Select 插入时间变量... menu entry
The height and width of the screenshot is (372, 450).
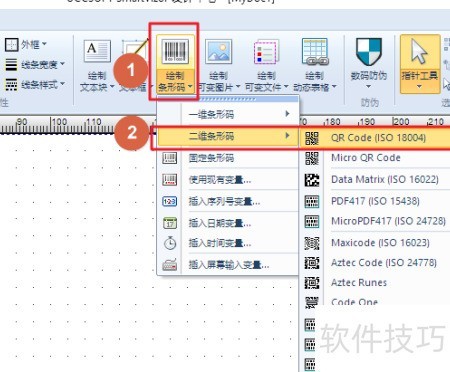point(228,243)
